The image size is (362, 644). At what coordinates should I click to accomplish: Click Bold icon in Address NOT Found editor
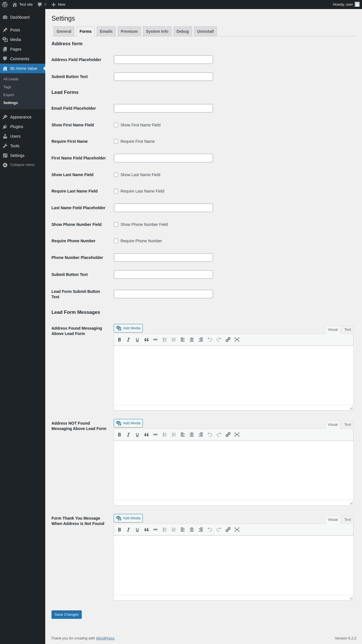(x=119, y=435)
